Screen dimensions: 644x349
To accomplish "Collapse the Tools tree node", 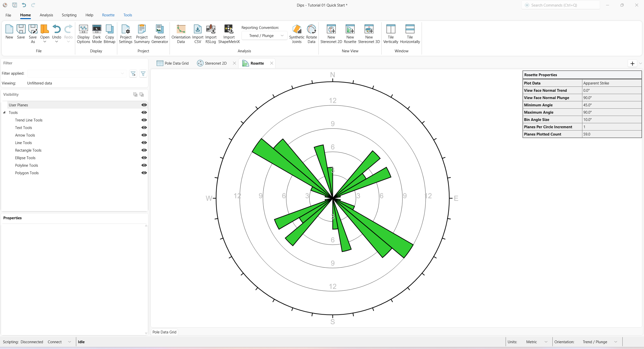I will point(4,112).
